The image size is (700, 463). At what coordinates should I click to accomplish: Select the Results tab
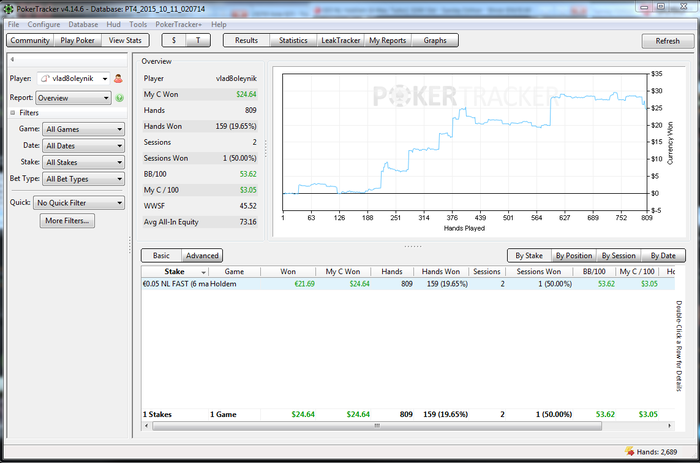coord(246,40)
